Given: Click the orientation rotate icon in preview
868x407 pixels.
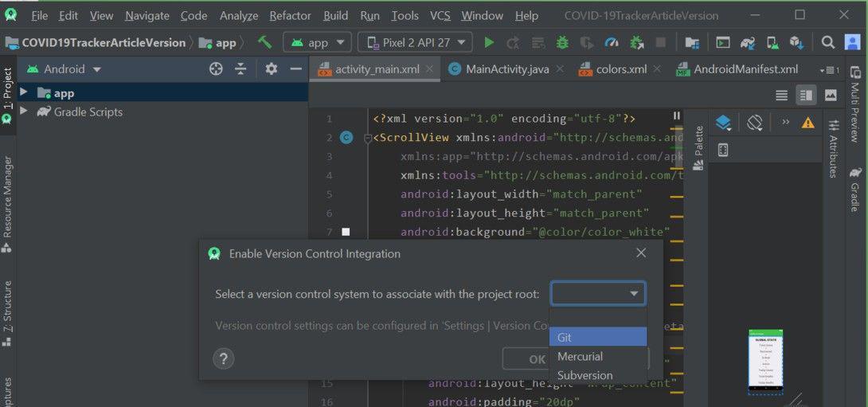Looking at the screenshot, I should [x=754, y=123].
